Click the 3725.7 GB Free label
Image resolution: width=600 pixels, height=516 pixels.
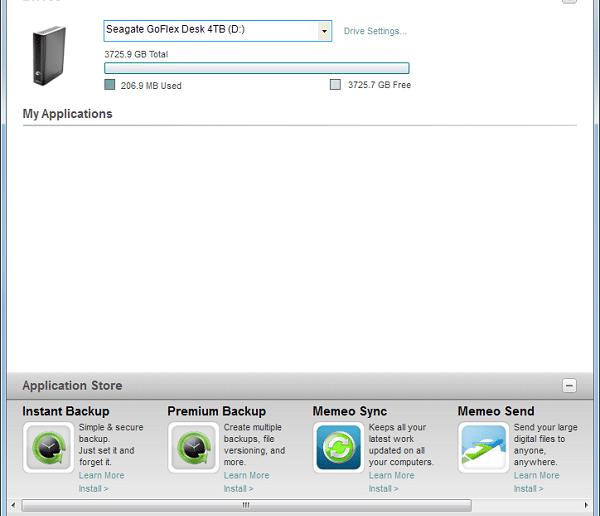tap(379, 85)
